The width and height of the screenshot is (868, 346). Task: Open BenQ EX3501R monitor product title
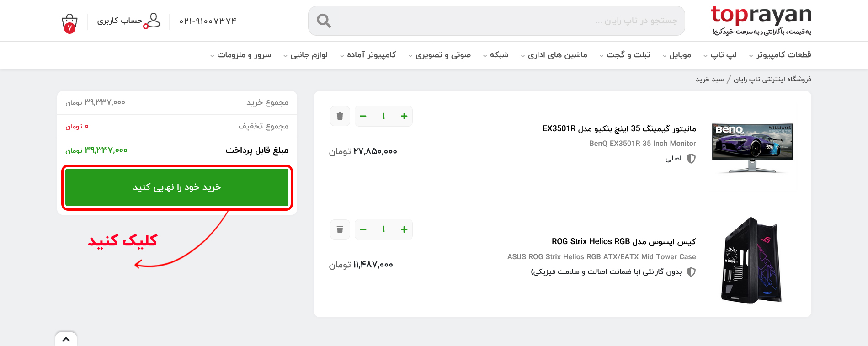click(x=619, y=129)
